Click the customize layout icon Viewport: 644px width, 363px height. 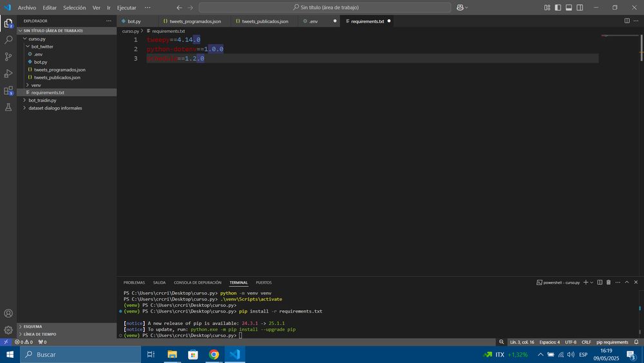point(547,7)
